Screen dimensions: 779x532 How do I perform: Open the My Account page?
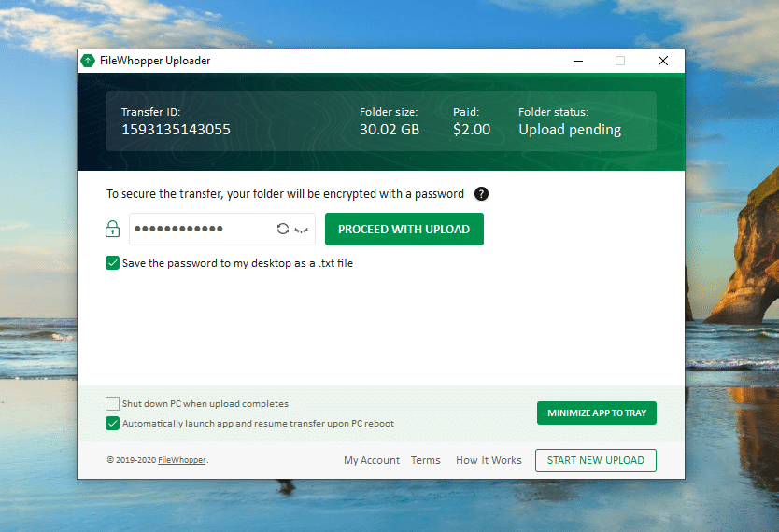tap(372, 460)
